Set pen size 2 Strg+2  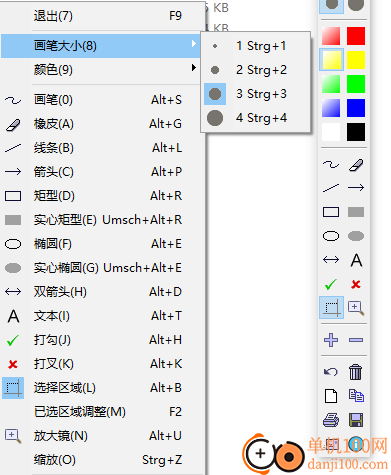tap(256, 70)
